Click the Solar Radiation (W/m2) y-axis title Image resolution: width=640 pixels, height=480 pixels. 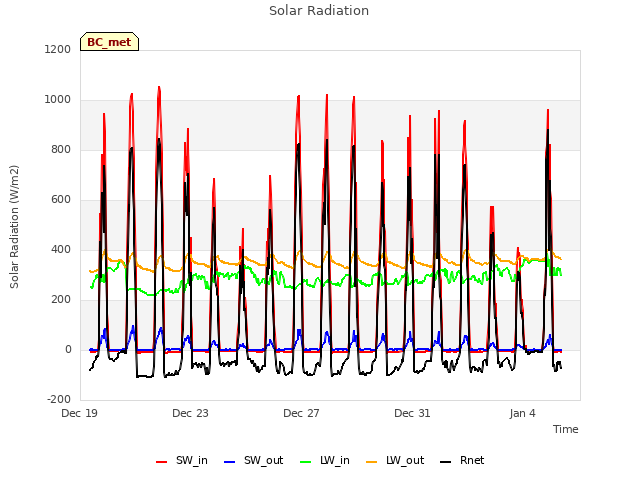click(14, 227)
